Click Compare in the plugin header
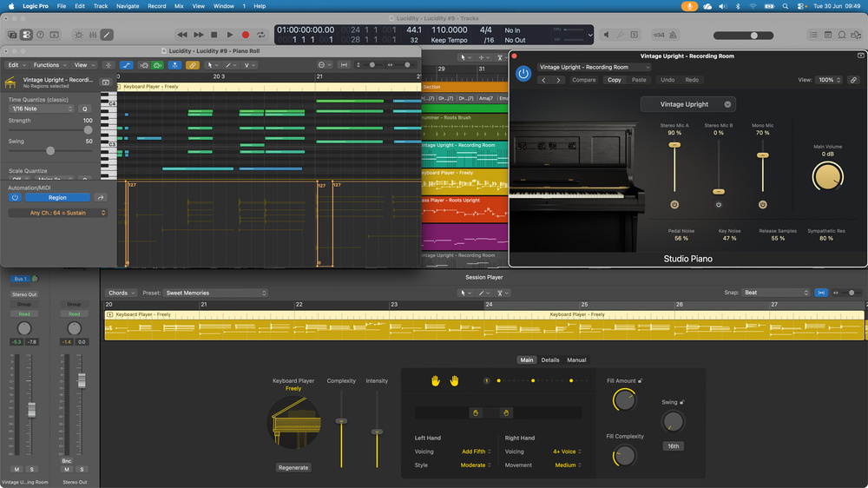Image resolution: width=868 pixels, height=488 pixels. pos(583,80)
